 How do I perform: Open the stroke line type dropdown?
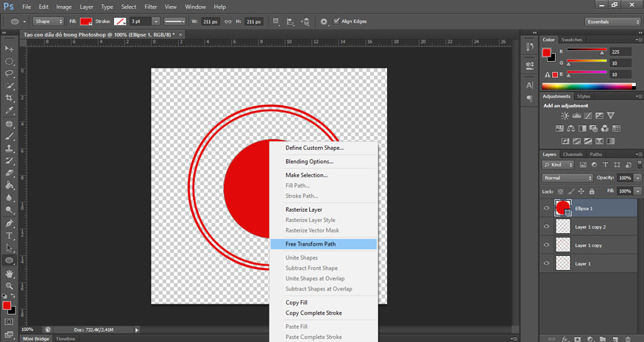tap(174, 21)
